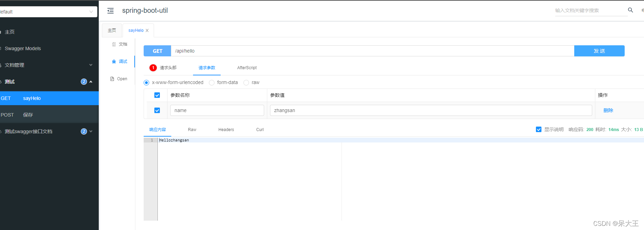Image resolution: width=644 pixels, height=230 pixels.
Task: Click the zhangsan value field
Action: click(x=431, y=110)
